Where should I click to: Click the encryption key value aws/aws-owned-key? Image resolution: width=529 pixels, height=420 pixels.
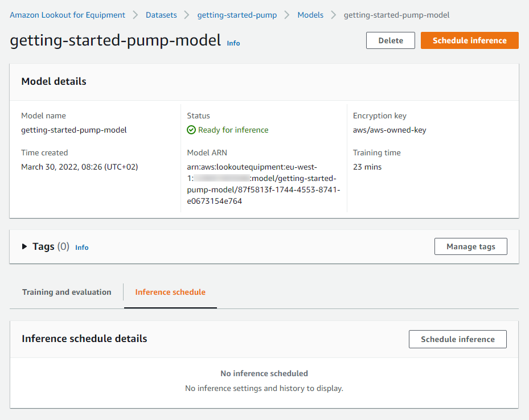389,130
